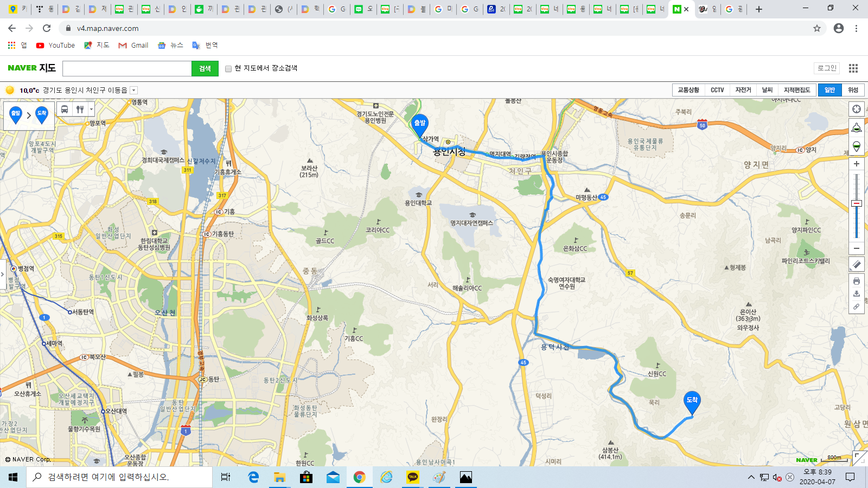This screenshot has height=488, width=868.
Task: Enable the 현 지도에서 장소검색 checkbox
Action: pos(228,69)
